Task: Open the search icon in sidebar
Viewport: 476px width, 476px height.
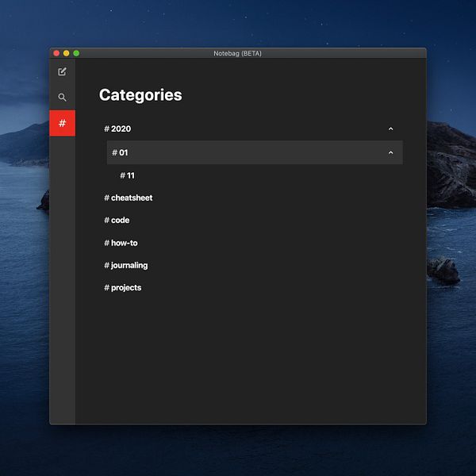Action: [x=62, y=97]
